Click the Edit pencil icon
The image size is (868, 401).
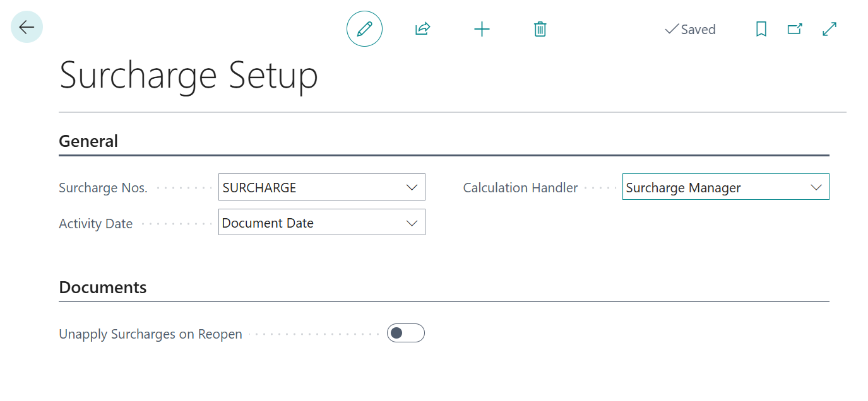(x=364, y=28)
